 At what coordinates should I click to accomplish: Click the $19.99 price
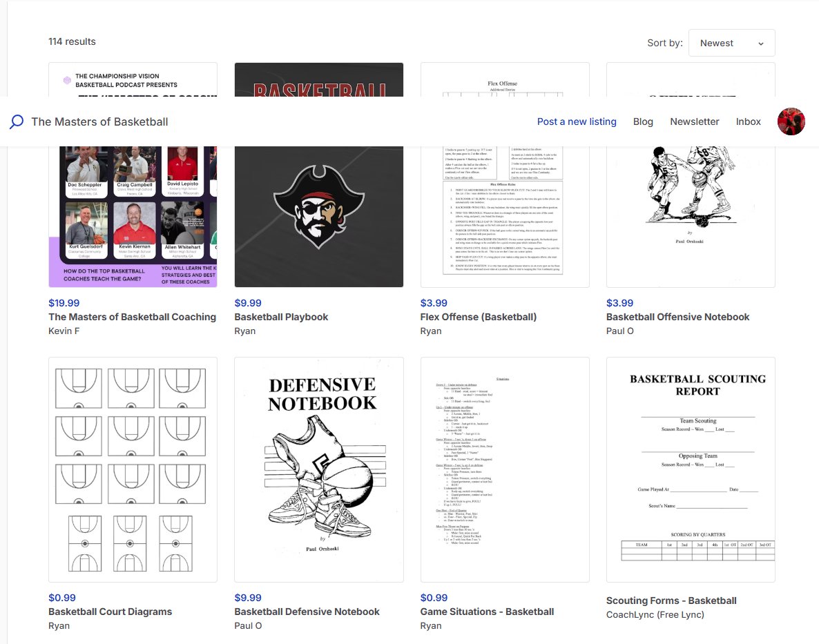64,303
